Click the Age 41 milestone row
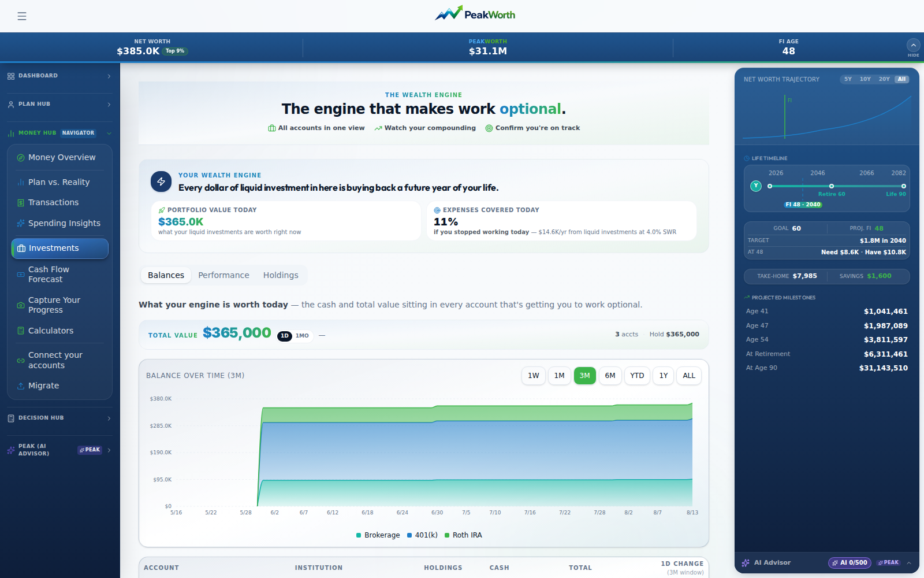The height and width of the screenshot is (578, 924). click(827, 312)
